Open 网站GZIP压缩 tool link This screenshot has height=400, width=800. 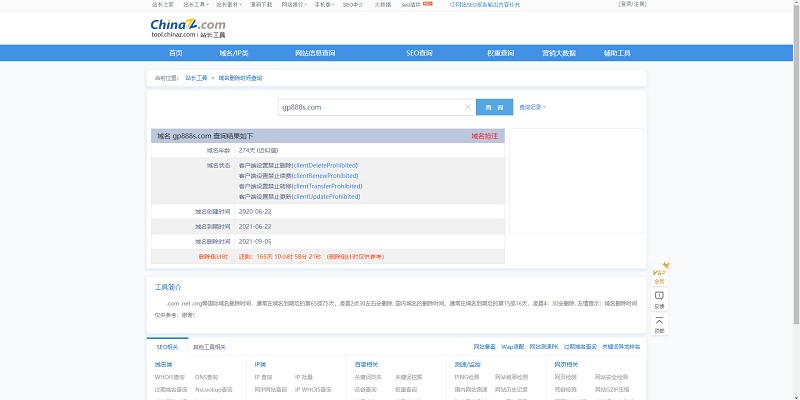click(612, 389)
